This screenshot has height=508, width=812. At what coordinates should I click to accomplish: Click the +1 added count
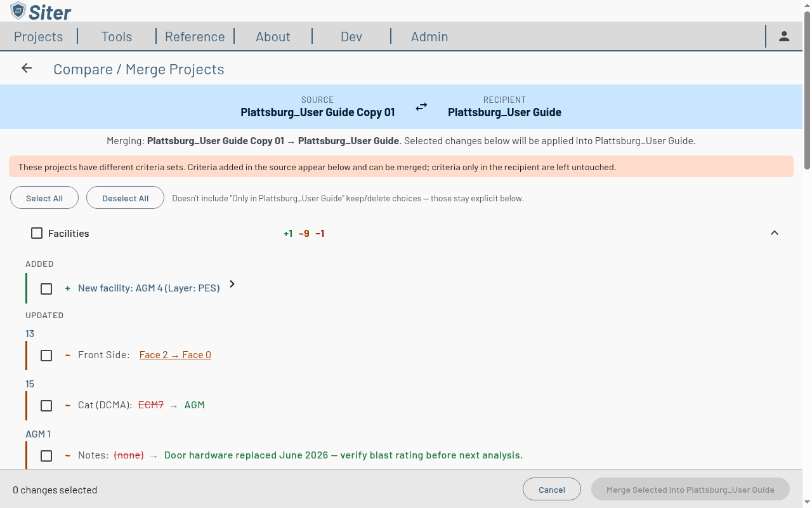point(288,234)
